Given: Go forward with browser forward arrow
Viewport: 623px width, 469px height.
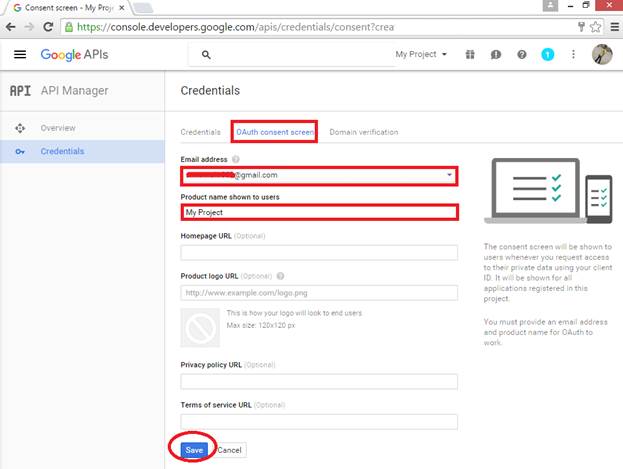Looking at the screenshot, I should [29, 27].
